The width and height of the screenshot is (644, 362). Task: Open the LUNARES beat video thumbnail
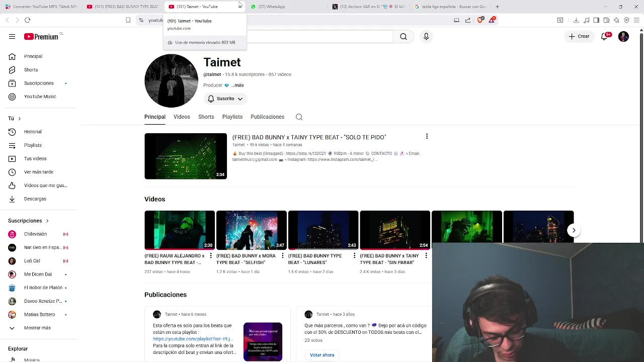323,230
